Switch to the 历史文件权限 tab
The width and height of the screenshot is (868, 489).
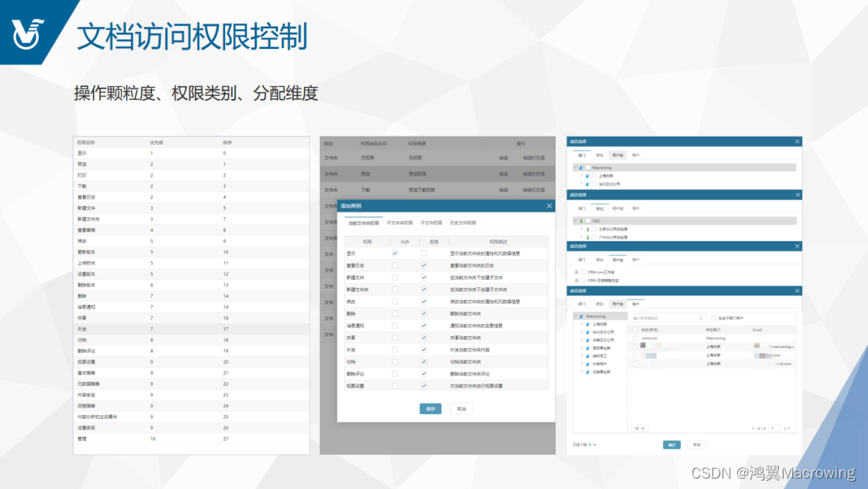[x=463, y=223]
